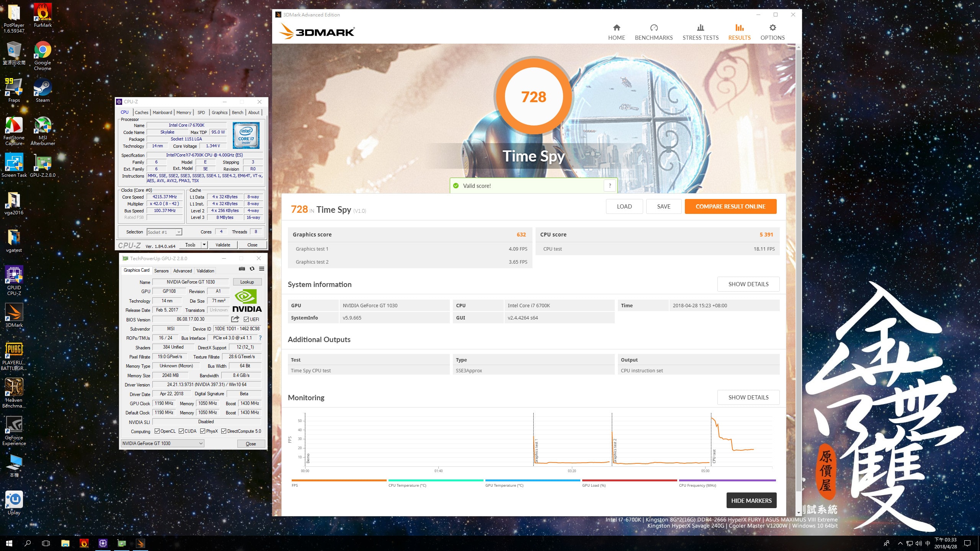
Task: Click HIDE MARKERS button
Action: (751, 500)
